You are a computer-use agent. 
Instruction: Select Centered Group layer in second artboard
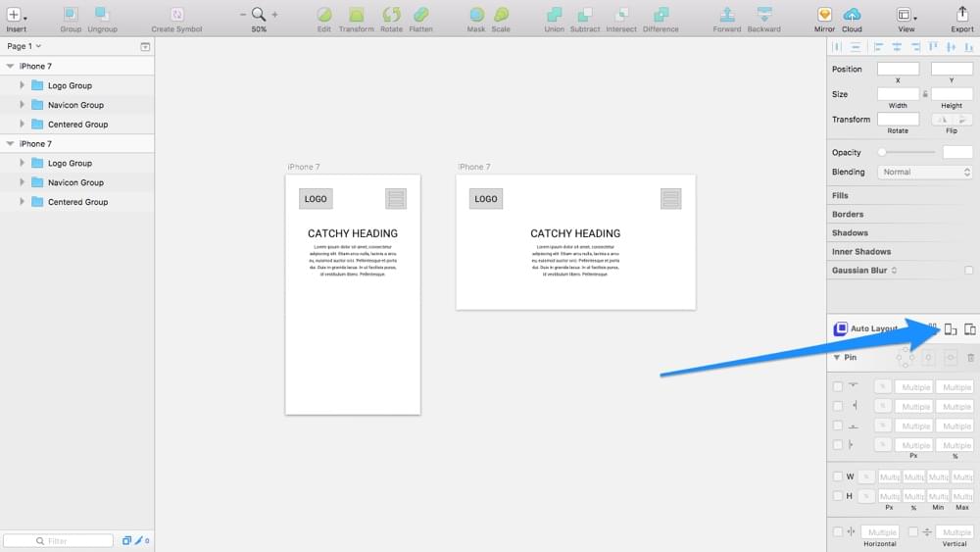tap(77, 202)
